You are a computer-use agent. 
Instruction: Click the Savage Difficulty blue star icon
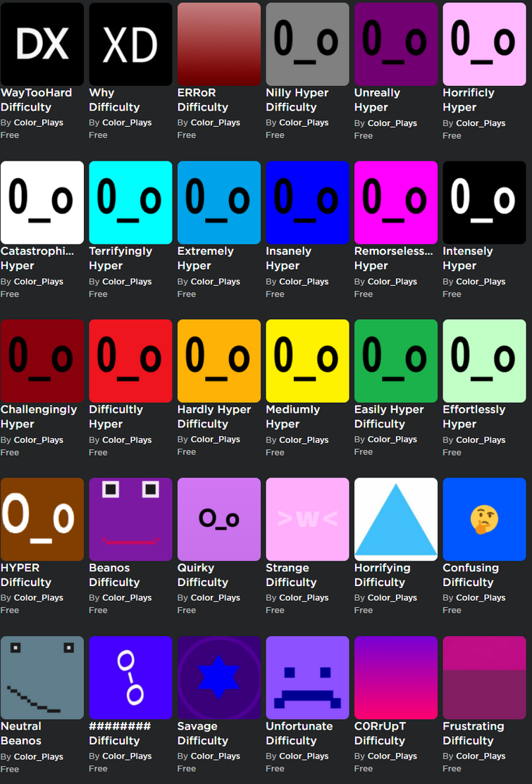click(219, 678)
